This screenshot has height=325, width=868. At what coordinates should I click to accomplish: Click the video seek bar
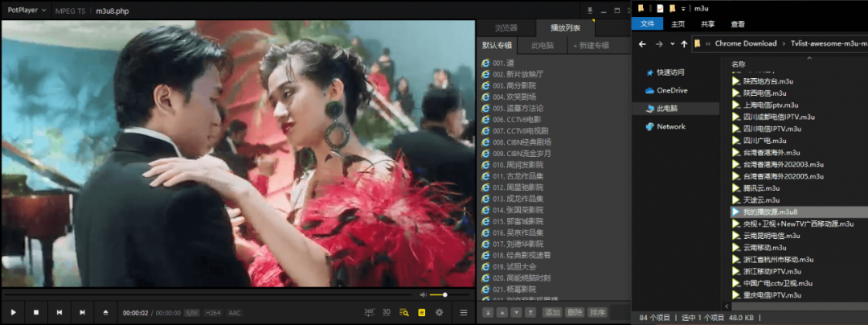point(208,294)
